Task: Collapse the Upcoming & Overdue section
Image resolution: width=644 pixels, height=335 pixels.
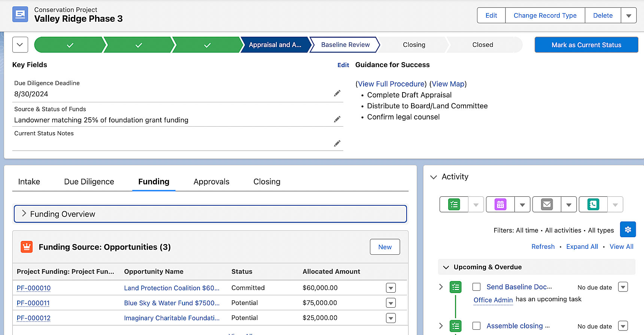Action: 446,267
